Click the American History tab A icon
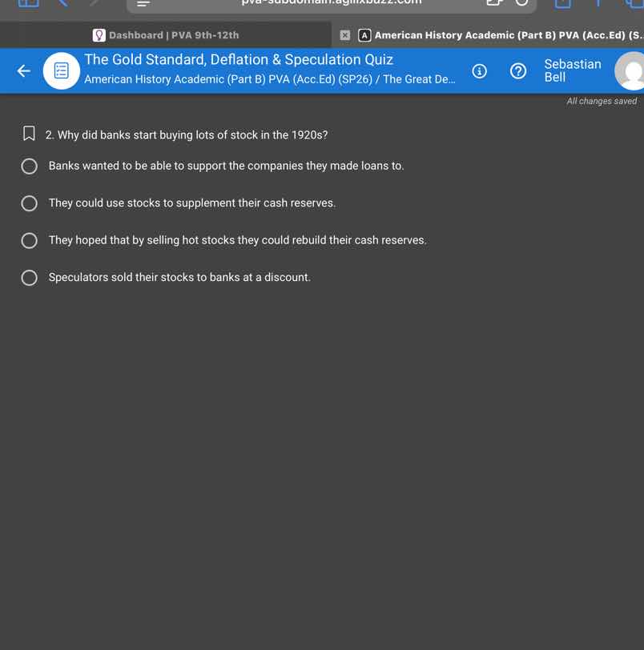The width and height of the screenshot is (644, 650). coord(364,35)
